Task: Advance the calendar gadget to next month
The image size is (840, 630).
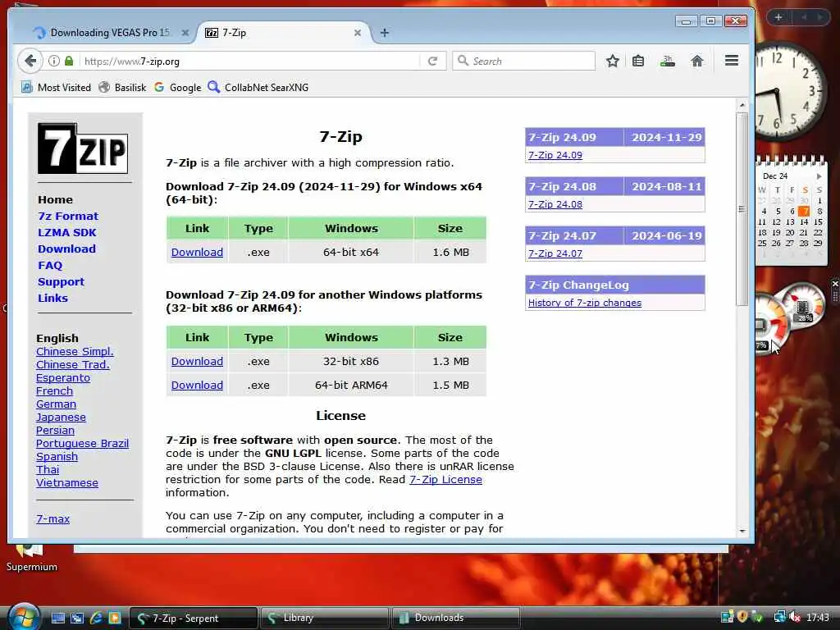Action: coord(819,176)
